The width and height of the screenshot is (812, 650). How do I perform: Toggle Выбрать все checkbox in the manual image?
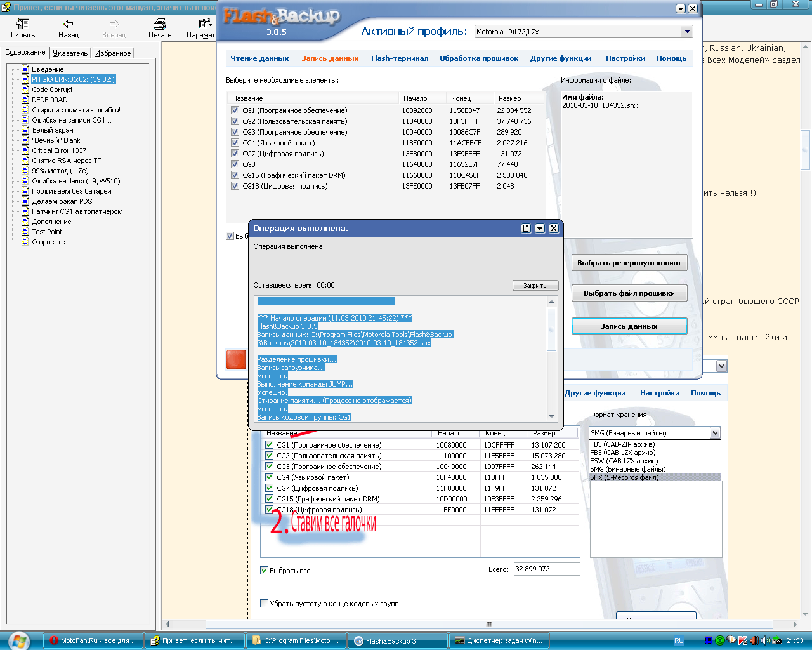coord(265,571)
